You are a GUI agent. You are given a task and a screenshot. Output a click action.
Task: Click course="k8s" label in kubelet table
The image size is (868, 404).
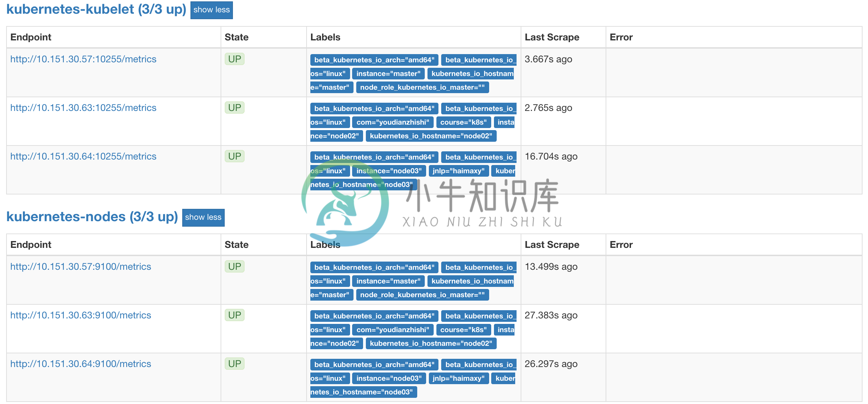coord(463,122)
